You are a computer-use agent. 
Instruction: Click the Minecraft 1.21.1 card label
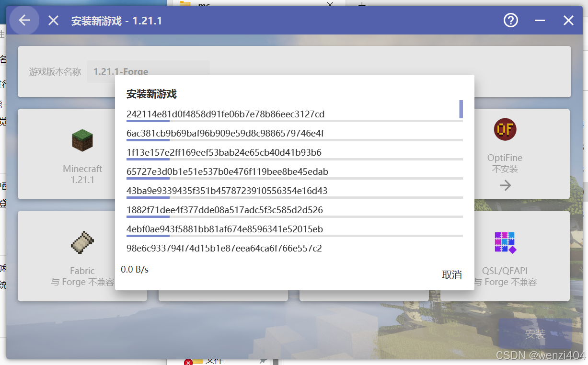(x=82, y=174)
